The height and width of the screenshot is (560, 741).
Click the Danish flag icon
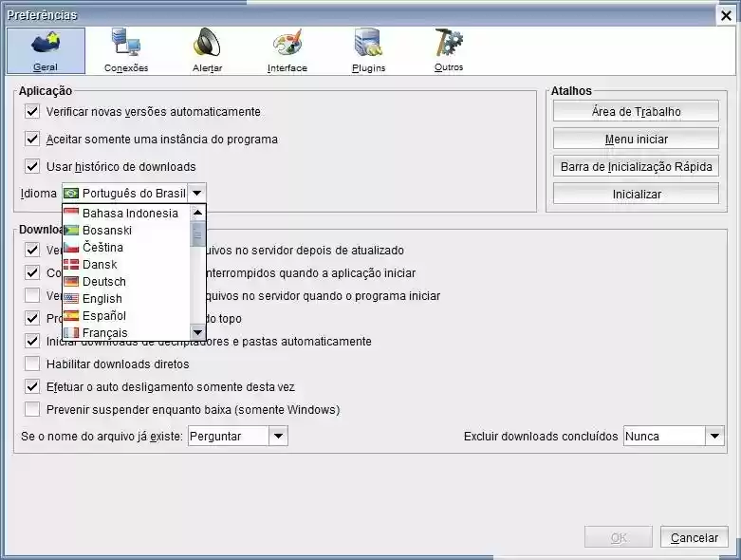tap(71, 265)
